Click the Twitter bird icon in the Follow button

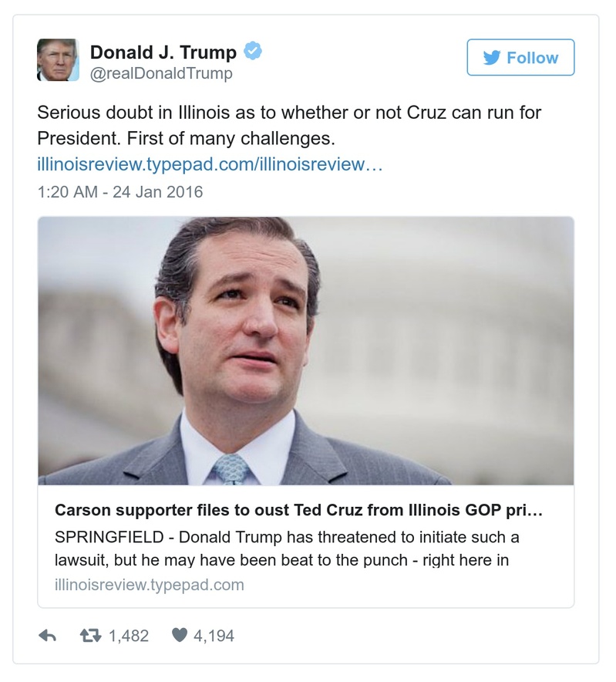pos(491,57)
